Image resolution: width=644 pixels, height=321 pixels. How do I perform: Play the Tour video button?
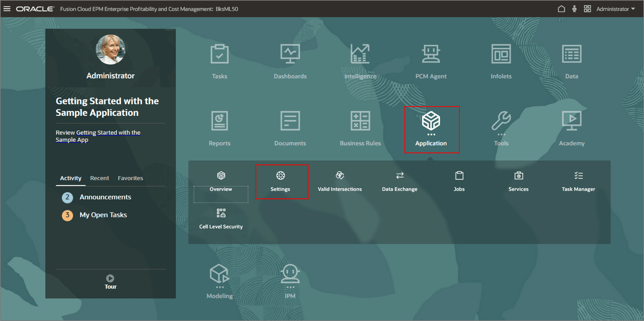[x=110, y=278]
